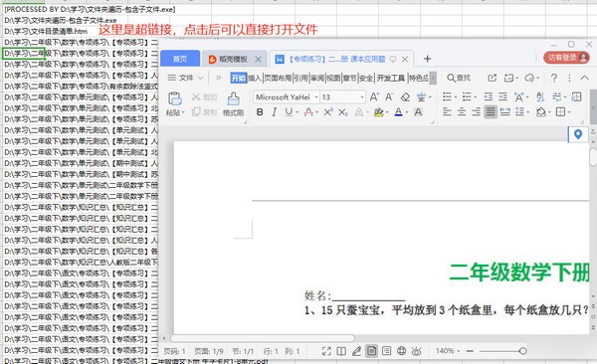Switch to the 引用 ribbon tab
This screenshot has height=364, width=597.
click(x=300, y=78)
